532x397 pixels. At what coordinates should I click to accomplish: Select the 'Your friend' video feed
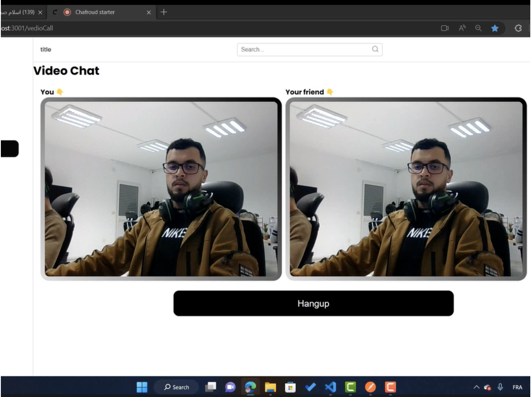click(406, 189)
